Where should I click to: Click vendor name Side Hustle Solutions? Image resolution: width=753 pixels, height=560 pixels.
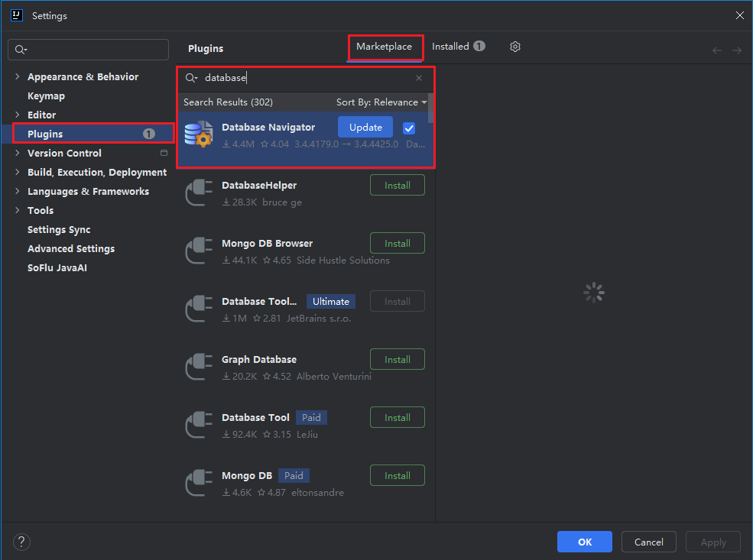(343, 260)
